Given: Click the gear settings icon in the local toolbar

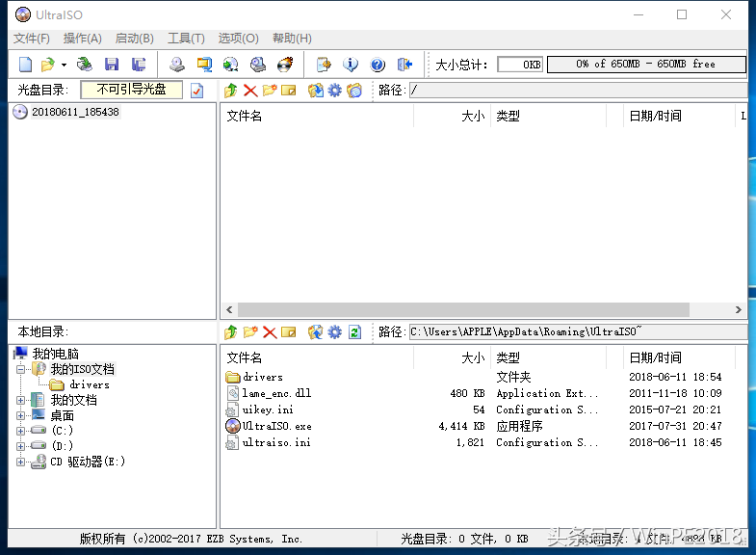Looking at the screenshot, I should point(334,331).
